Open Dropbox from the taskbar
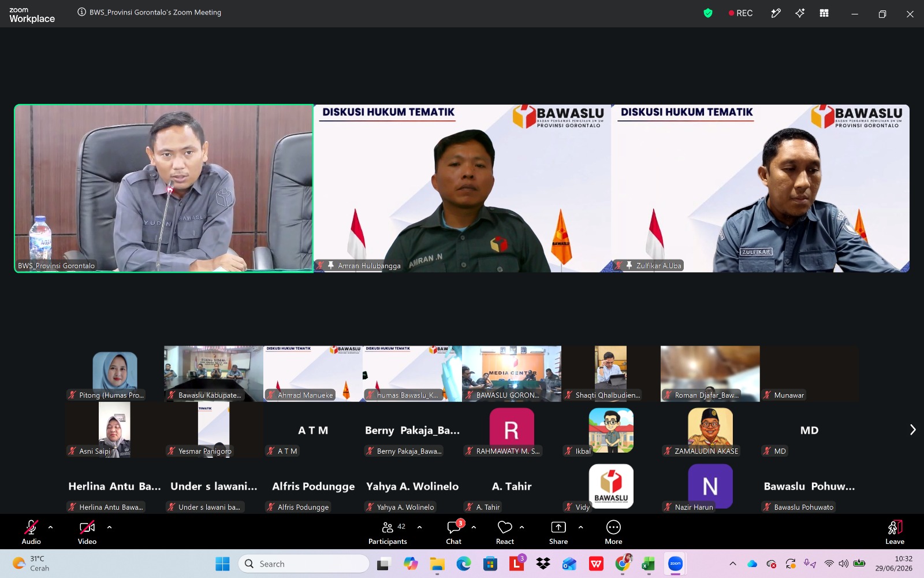The width and height of the screenshot is (924, 578). [543, 564]
